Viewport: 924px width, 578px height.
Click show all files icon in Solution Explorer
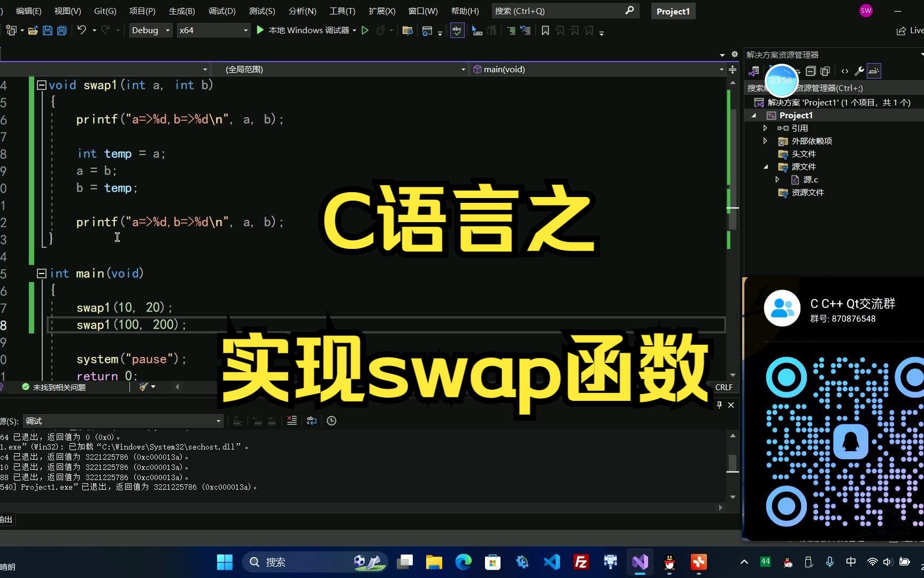point(825,71)
